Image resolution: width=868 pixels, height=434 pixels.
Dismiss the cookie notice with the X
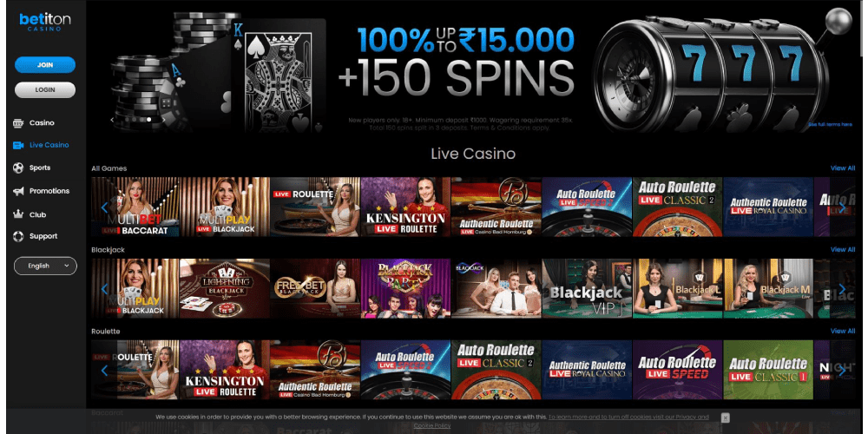[x=725, y=418]
